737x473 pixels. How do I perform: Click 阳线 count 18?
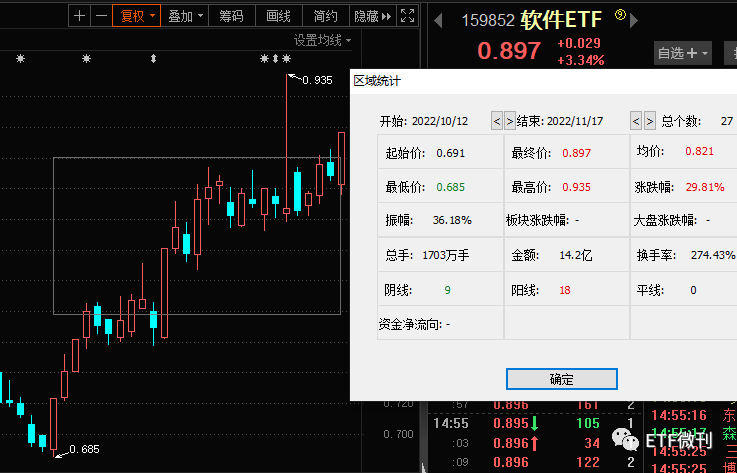click(x=565, y=290)
